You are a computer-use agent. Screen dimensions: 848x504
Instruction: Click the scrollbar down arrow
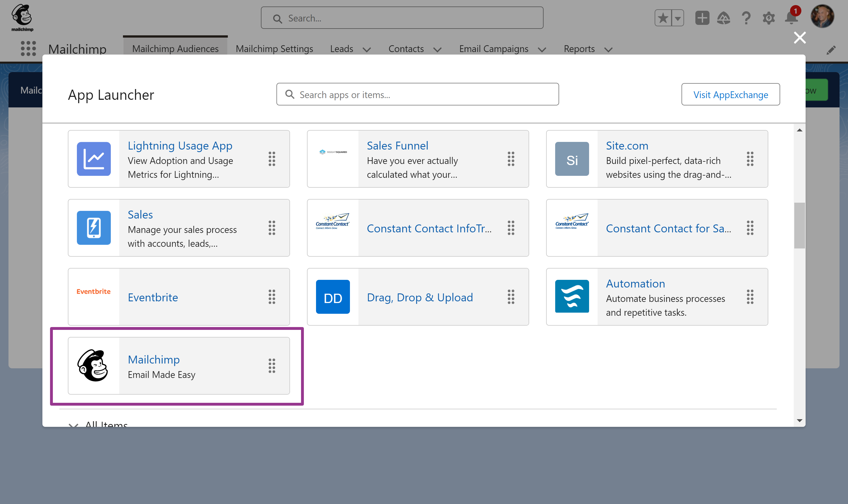[x=799, y=420]
